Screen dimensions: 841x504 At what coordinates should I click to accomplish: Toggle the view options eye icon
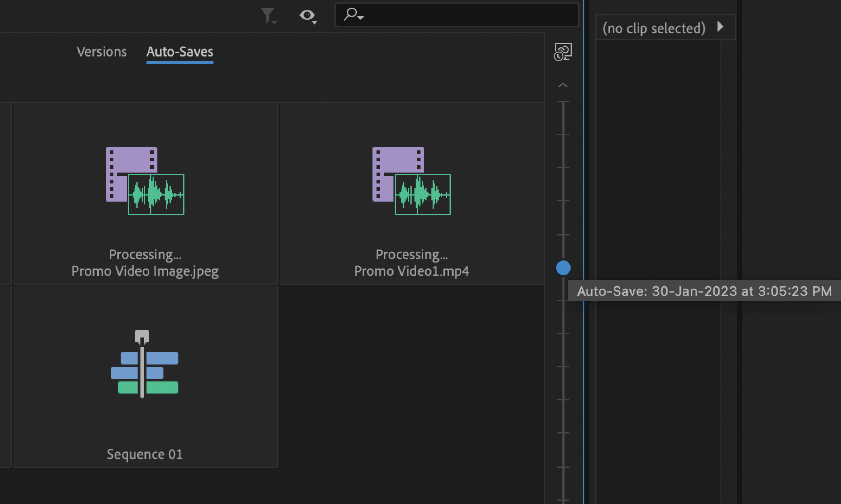tap(307, 15)
